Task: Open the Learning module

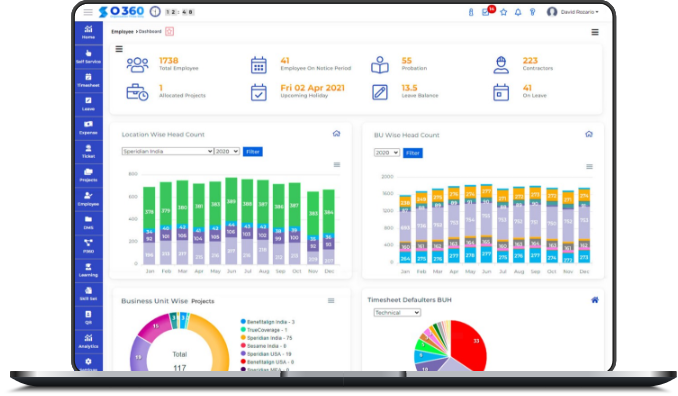Action: [89, 270]
